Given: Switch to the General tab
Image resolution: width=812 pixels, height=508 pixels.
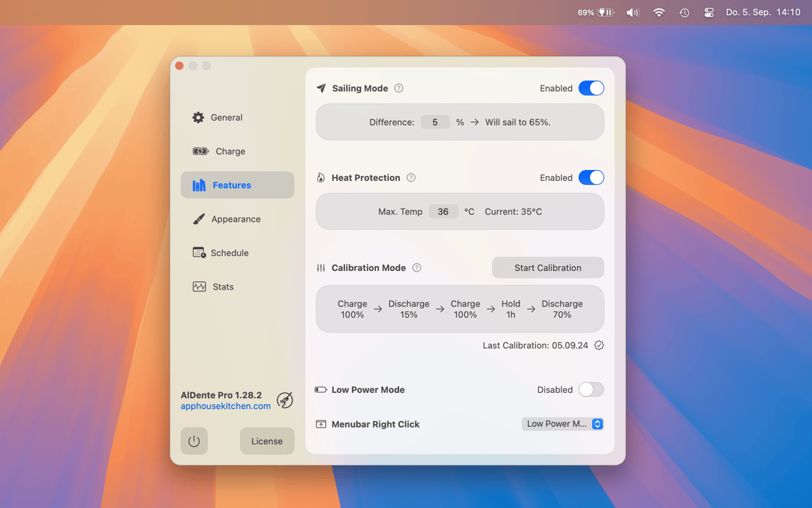Looking at the screenshot, I should [226, 117].
